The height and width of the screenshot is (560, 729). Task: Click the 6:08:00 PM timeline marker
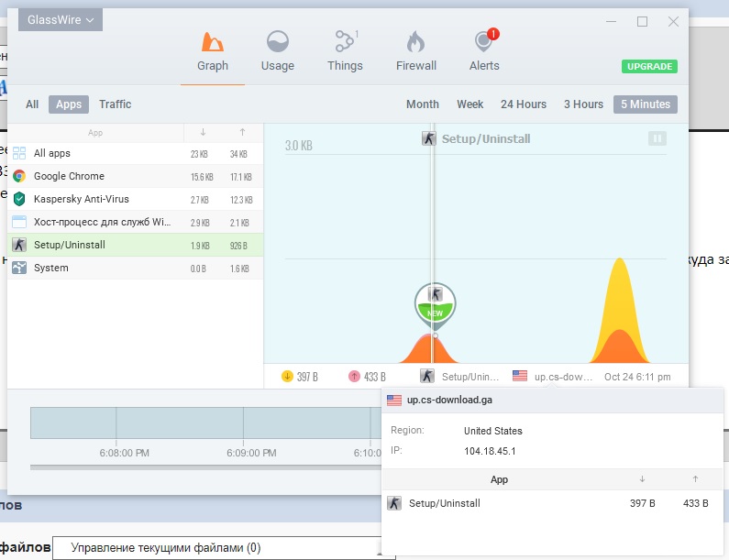124,453
